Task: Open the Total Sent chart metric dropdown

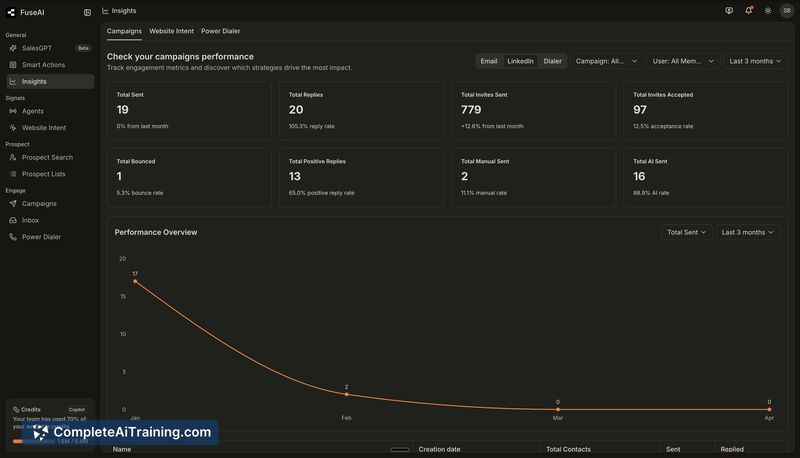Action: (x=686, y=232)
